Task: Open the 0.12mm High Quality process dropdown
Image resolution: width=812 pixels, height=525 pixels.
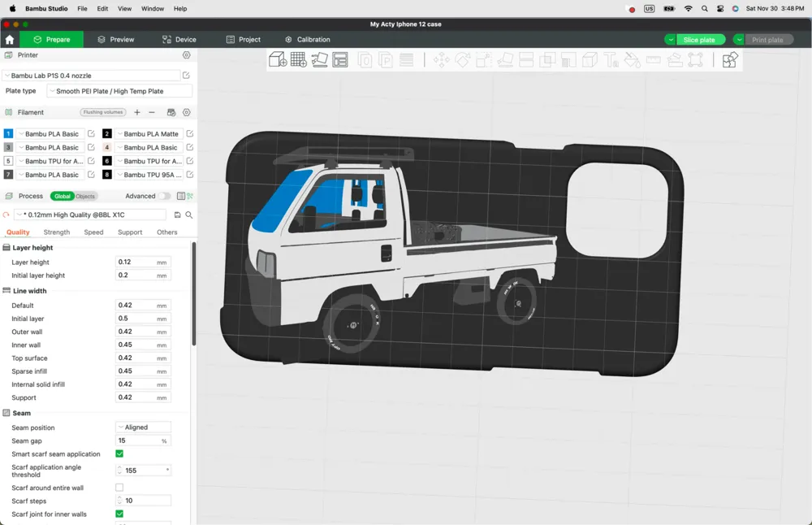Action: tap(90, 215)
